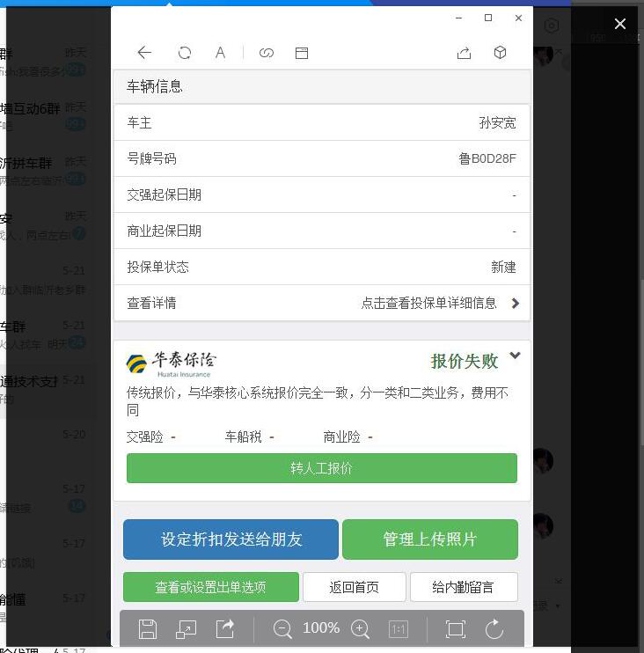Close the image viewer with the X
The width and height of the screenshot is (644, 653).
pos(620,24)
